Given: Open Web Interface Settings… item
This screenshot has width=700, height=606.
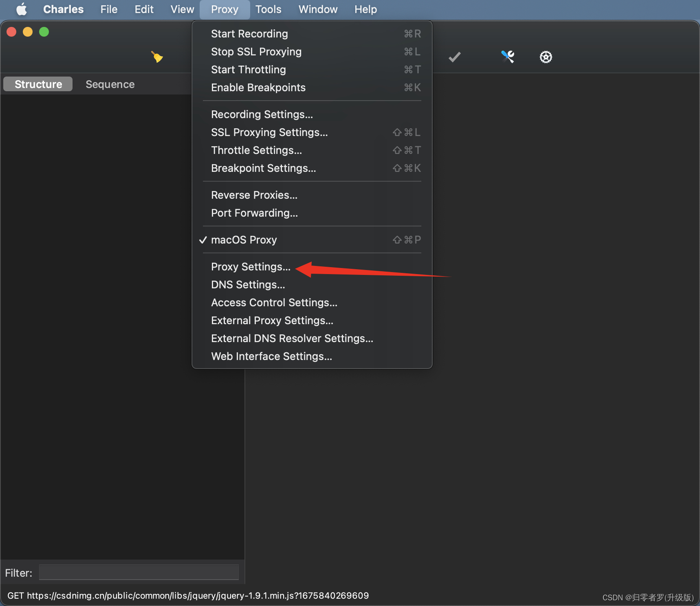Looking at the screenshot, I should click(x=312, y=356).
